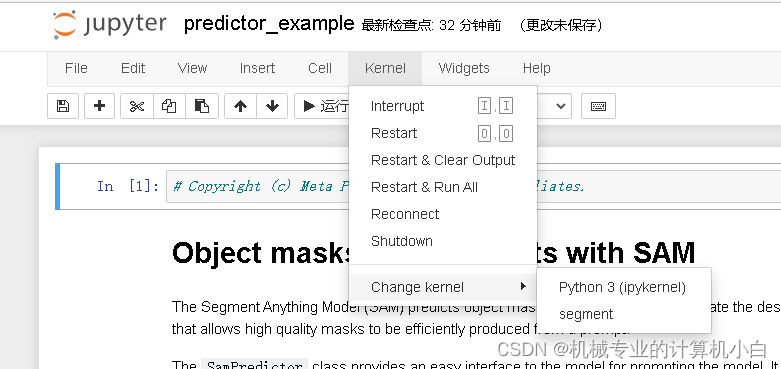Image resolution: width=781 pixels, height=369 pixels.
Task: Open the Help menu
Action: 536,68
